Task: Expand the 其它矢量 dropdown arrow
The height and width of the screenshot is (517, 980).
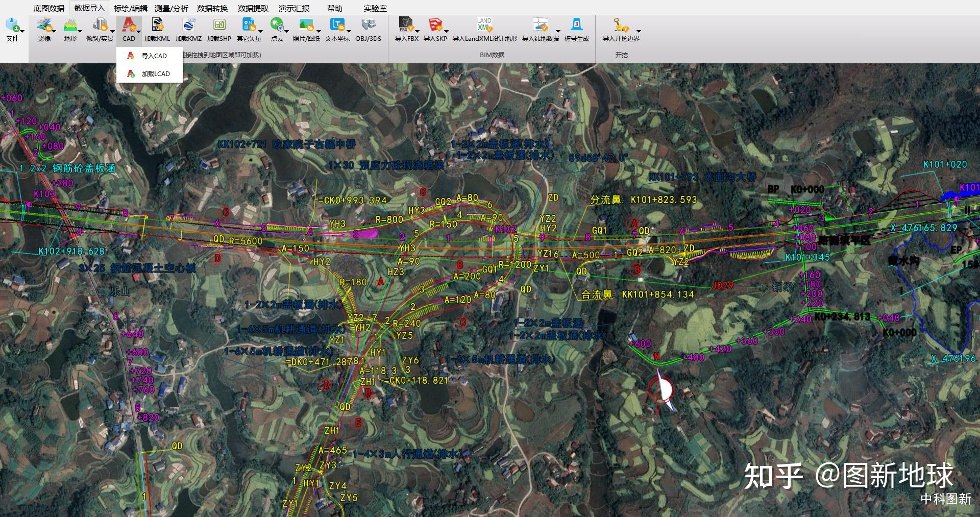Action: click(261, 32)
